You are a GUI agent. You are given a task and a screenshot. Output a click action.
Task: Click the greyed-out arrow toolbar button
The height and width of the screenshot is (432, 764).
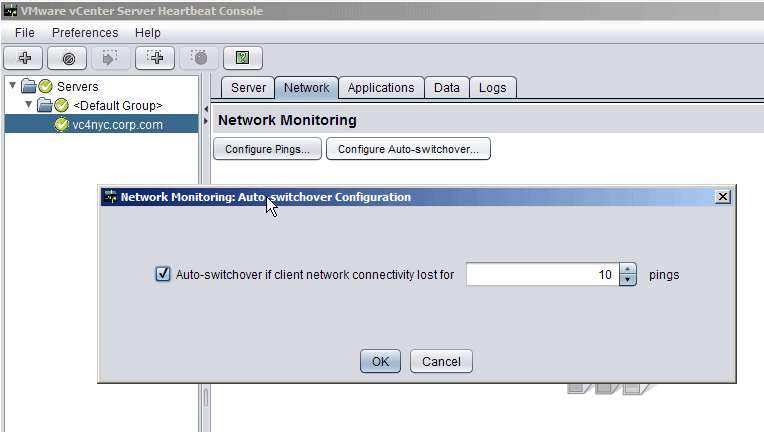click(x=110, y=58)
